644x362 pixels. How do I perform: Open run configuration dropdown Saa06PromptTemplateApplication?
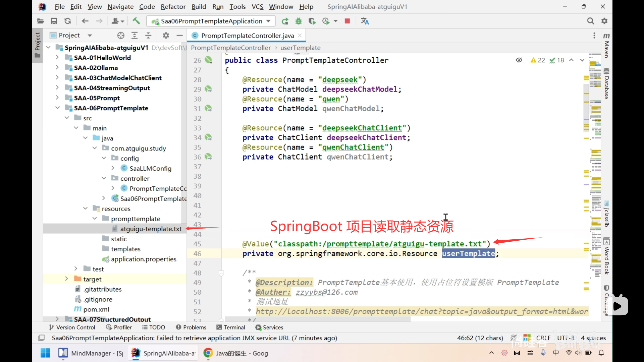[211, 21]
